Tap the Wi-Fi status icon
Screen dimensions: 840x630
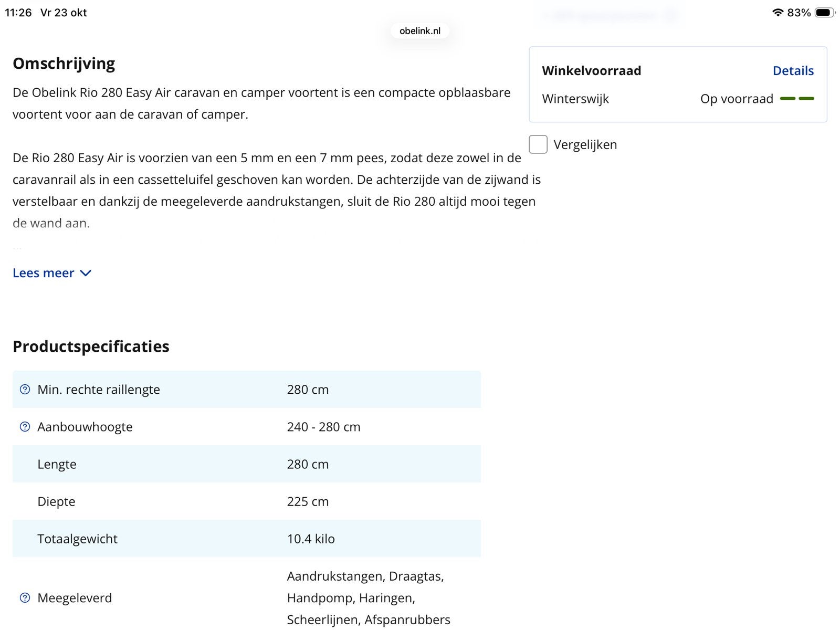778,13
